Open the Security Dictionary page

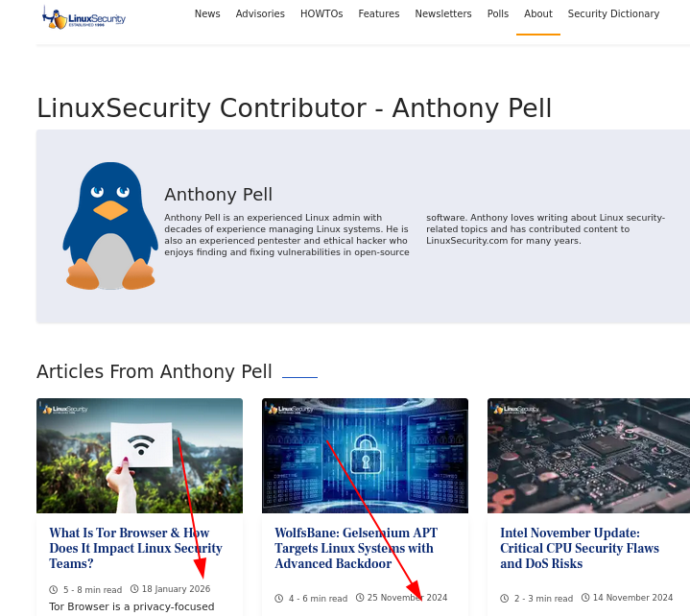[x=613, y=14]
